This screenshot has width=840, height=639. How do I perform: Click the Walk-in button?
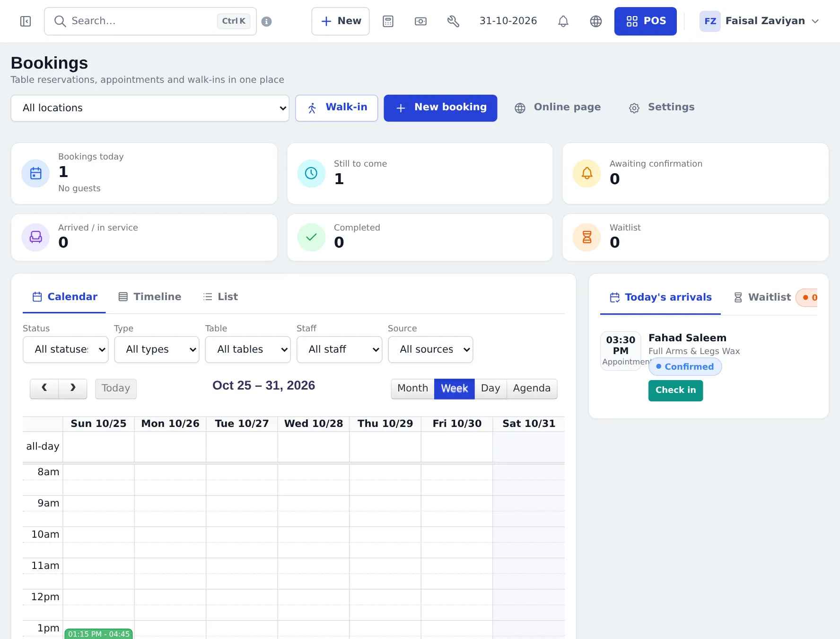tap(337, 108)
